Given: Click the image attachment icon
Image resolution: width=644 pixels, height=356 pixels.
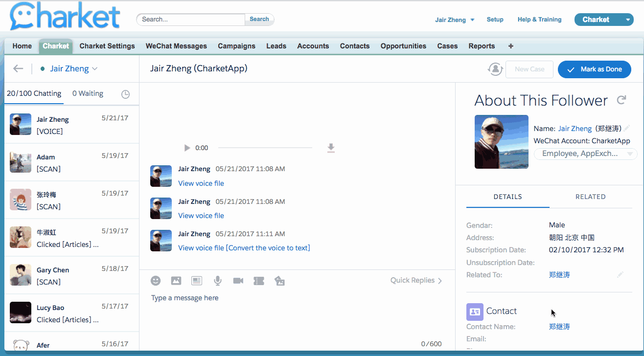Looking at the screenshot, I should pos(176,281).
